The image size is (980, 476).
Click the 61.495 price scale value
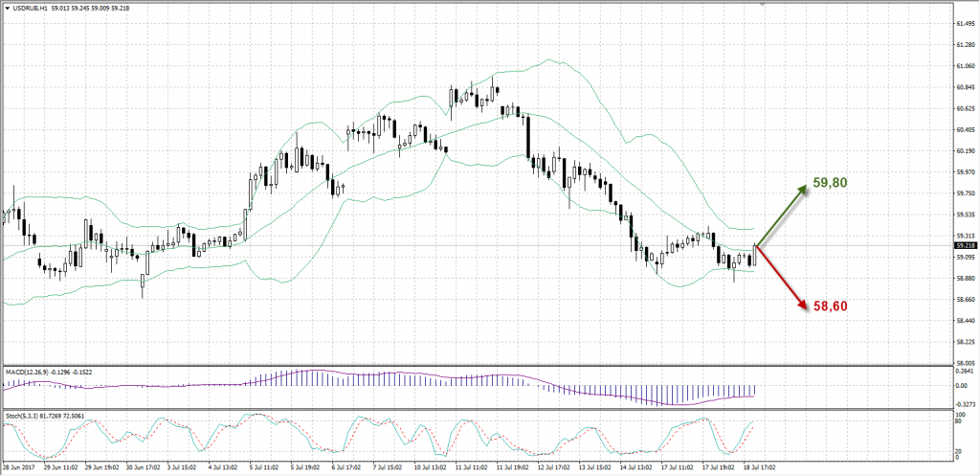coord(965,24)
